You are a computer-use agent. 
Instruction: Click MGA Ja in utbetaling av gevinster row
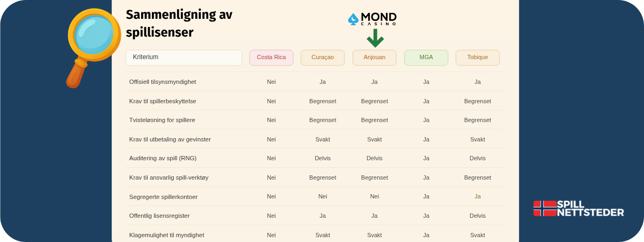426,139
